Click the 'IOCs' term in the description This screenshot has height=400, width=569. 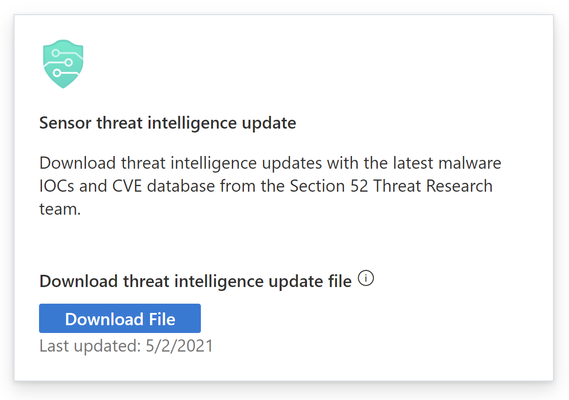click(x=56, y=186)
